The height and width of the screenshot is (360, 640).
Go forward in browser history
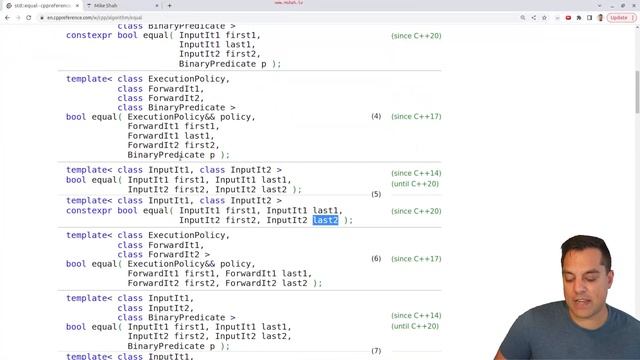tap(18, 18)
